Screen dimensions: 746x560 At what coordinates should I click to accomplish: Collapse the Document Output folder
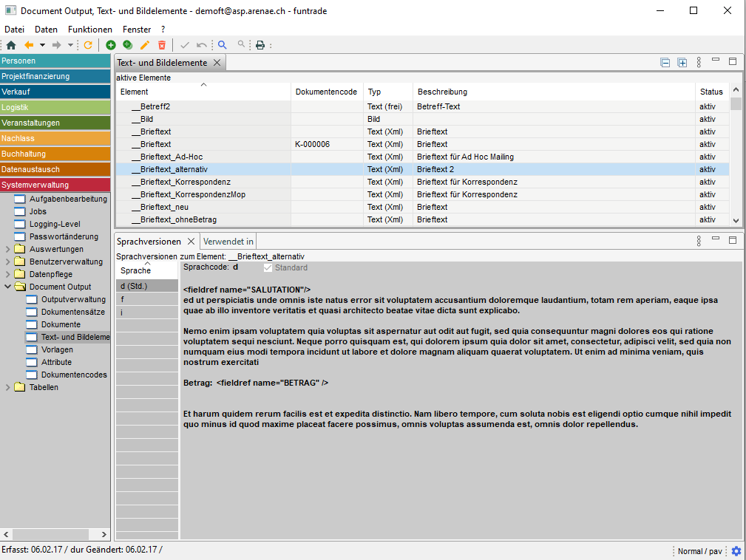(7, 287)
